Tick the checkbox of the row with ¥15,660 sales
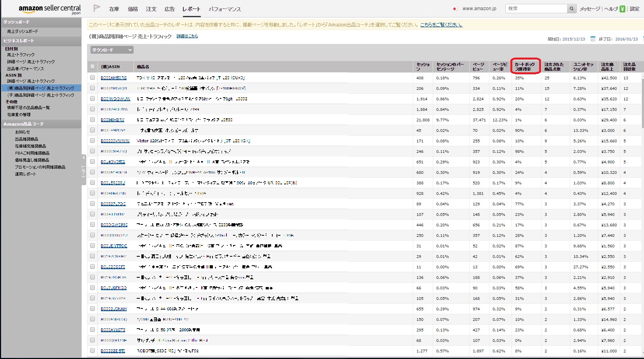 point(92,141)
